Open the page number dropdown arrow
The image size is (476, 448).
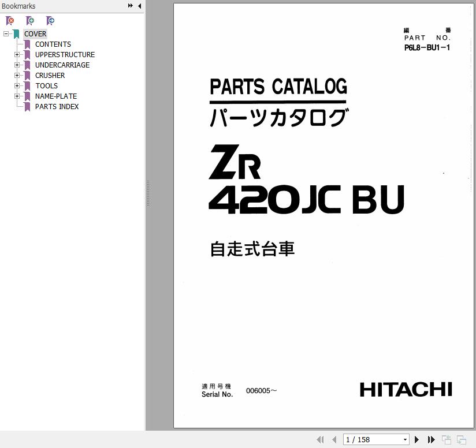click(406, 439)
